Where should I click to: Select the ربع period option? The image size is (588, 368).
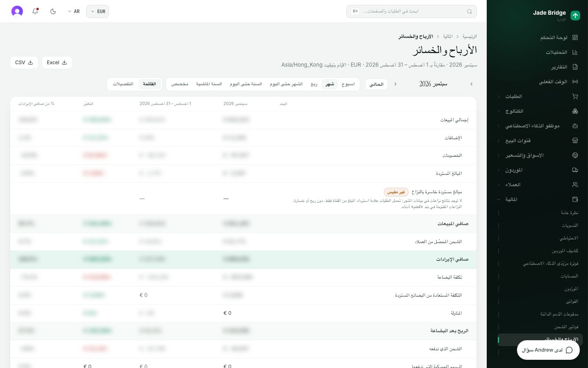[314, 84]
